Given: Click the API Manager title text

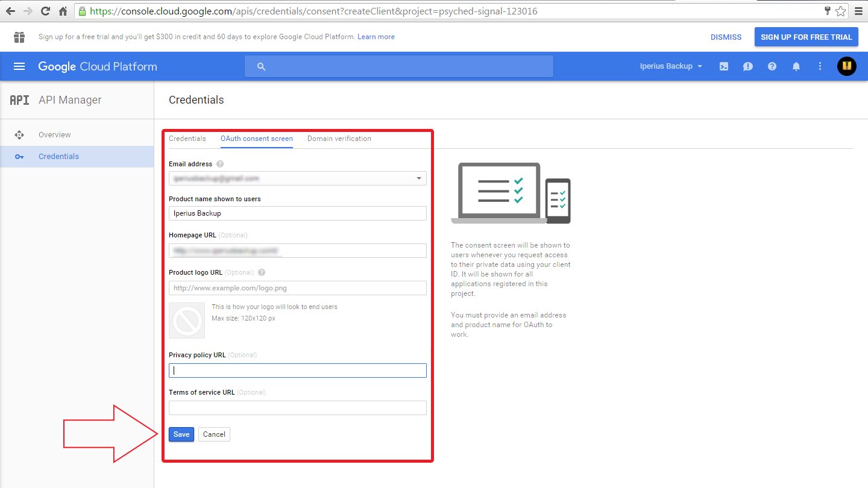Looking at the screenshot, I should (x=70, y=100).
